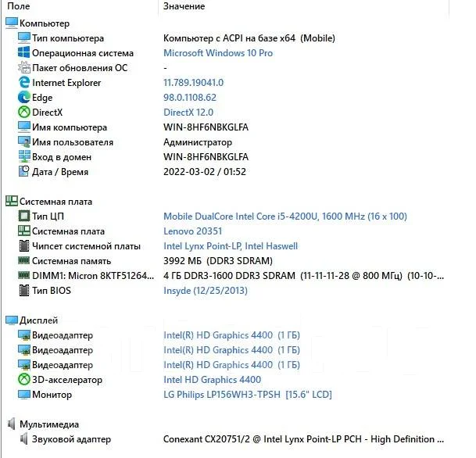476x458 pixels.
Task: Select the Тип BIOS row label
Action: (x=52, y=291)
